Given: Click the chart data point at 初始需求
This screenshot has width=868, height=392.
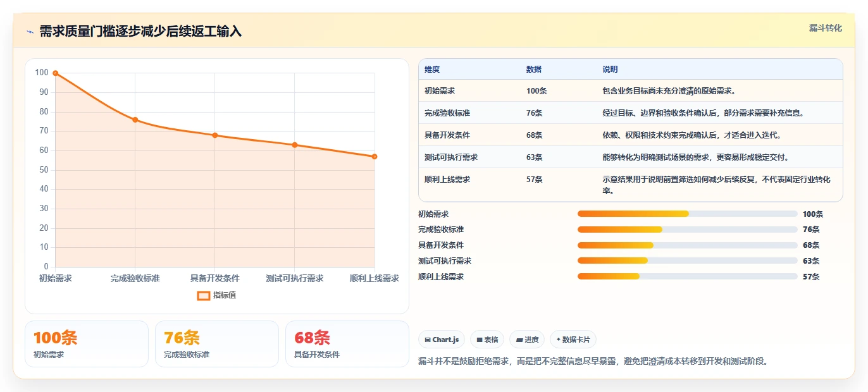Looking at the screenshot, I should (x=56, y=73).
